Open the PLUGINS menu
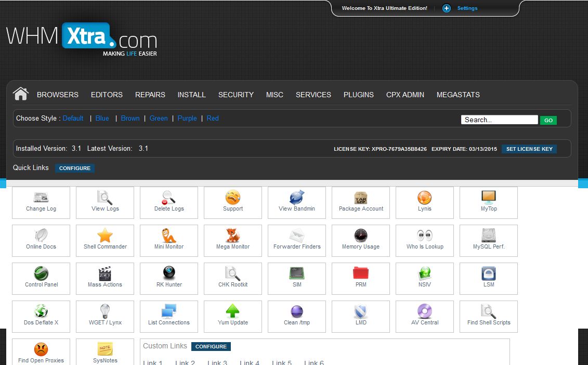This screenshot has height=365, width=588. point(358,95)
